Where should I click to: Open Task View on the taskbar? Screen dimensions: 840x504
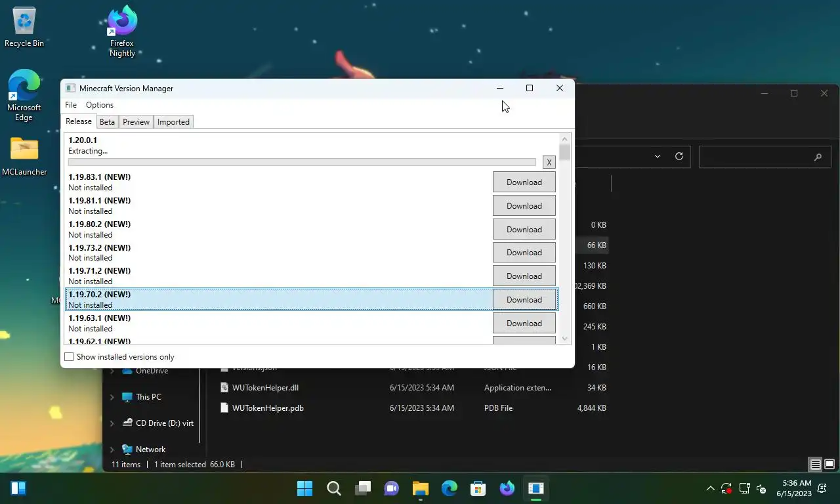pyautogui.click(x=363, y=488)
